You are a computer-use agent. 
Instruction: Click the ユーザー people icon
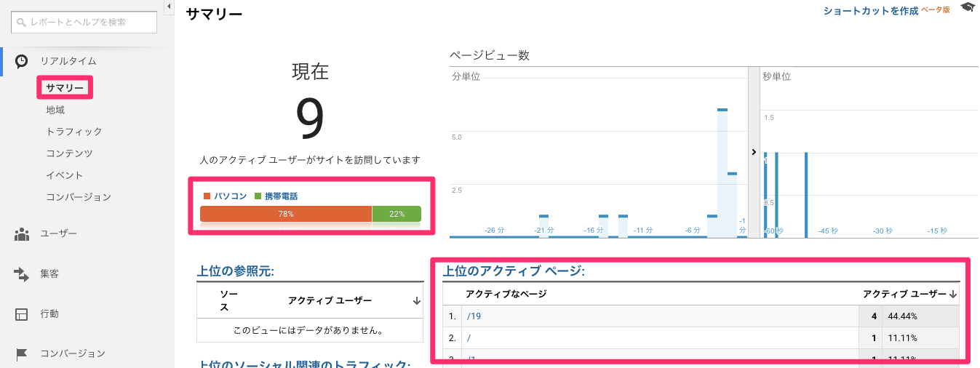pos(22,234)
